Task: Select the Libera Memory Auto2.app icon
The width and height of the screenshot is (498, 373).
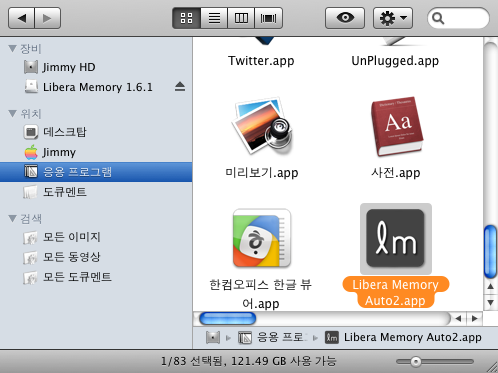Action: (x=396, y=239)
